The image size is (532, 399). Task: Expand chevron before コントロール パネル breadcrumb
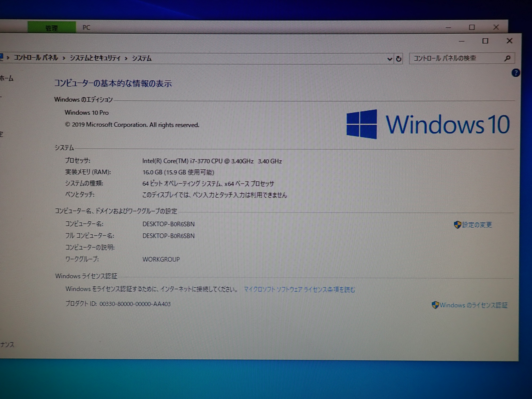[8, 58]
